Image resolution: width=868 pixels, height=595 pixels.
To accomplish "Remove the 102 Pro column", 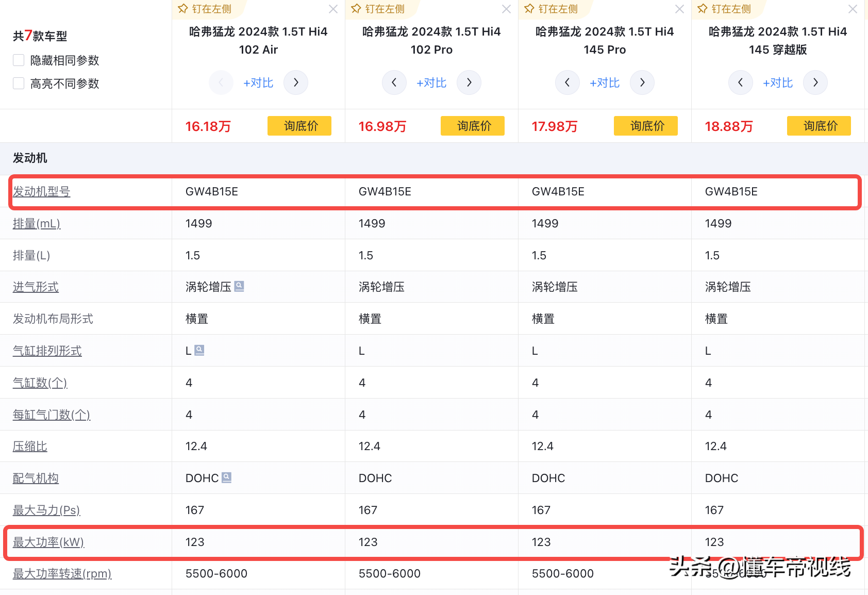I will (x=507, y=9).
